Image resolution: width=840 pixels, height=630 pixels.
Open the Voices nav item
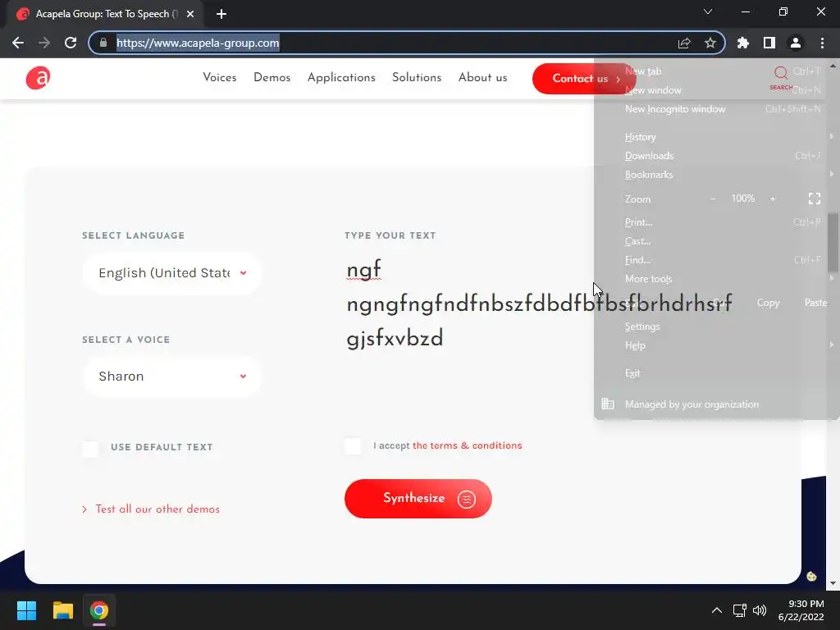point(220,78)
